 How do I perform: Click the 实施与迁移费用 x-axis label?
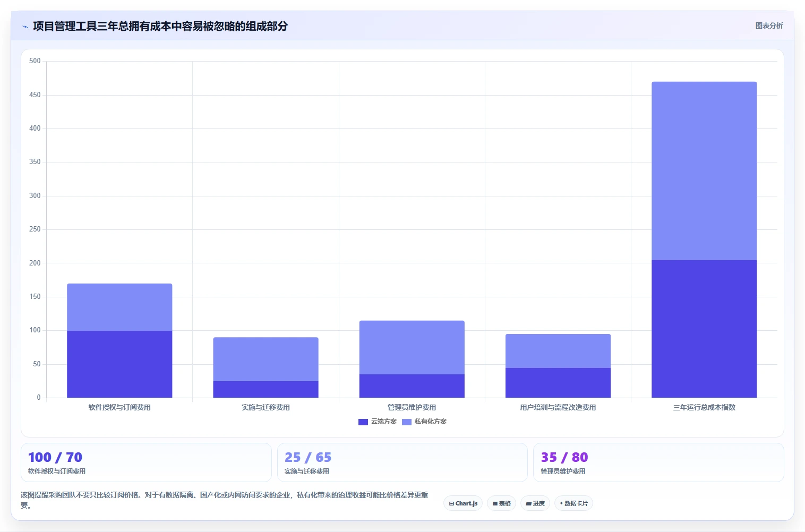(266, 408)
